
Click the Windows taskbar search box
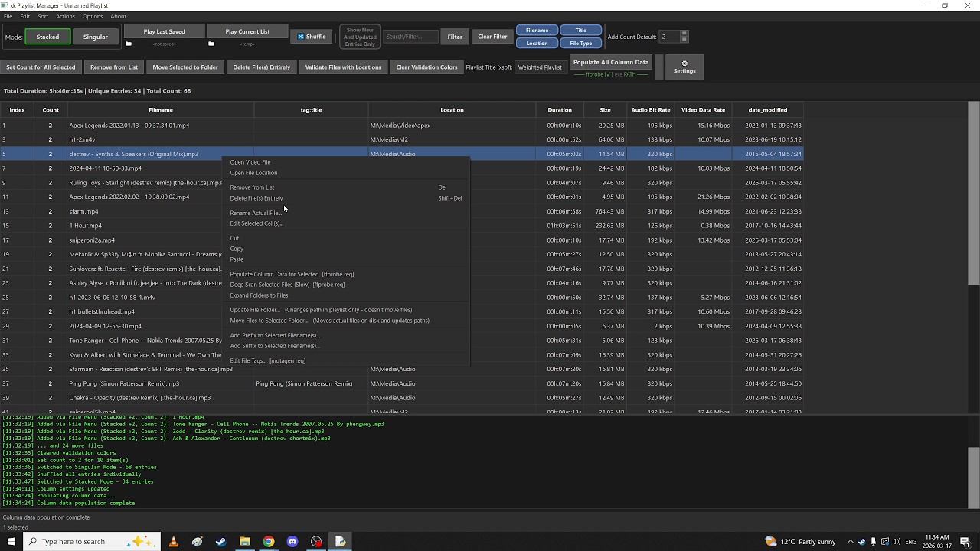click(92, 541)
